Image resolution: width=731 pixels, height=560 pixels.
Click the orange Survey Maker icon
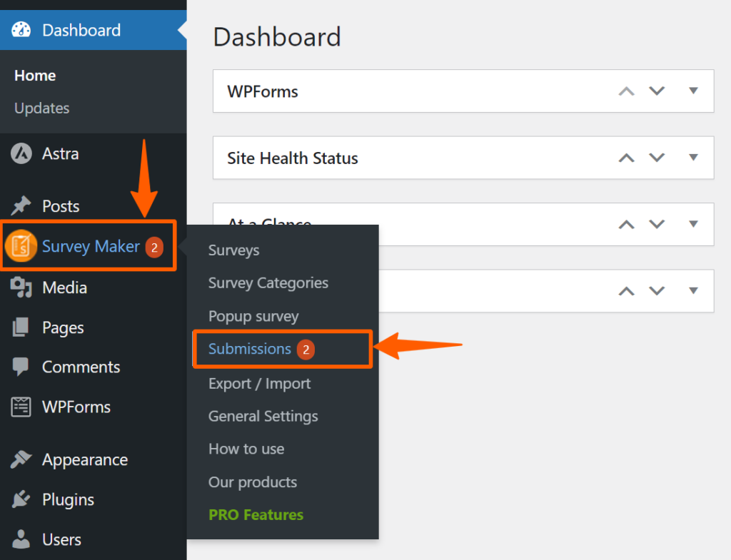point(21,245)
